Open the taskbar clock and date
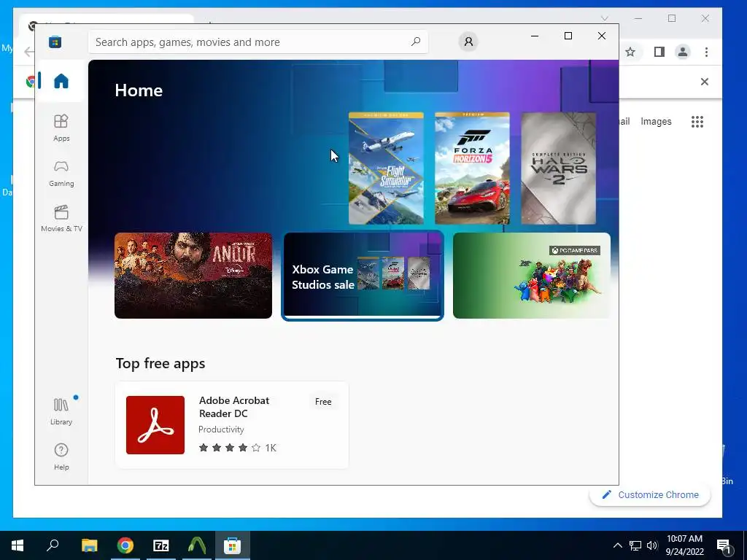 [x=684, y=545]
